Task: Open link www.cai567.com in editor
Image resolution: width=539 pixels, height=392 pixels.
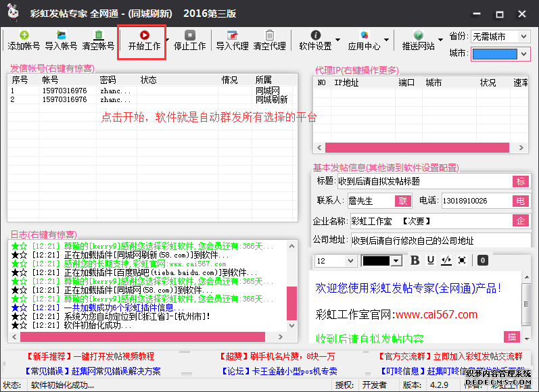Action: 436,314
